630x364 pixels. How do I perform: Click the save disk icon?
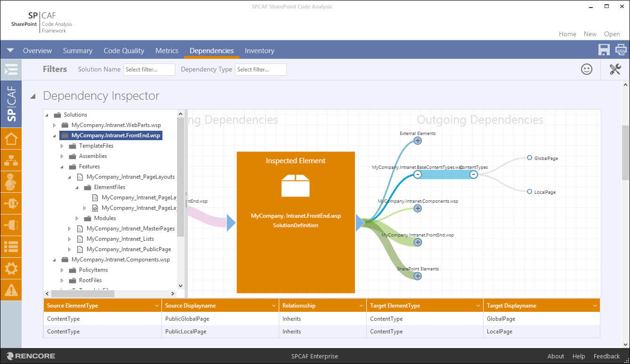pyautogui.click(x=604, y=50)
